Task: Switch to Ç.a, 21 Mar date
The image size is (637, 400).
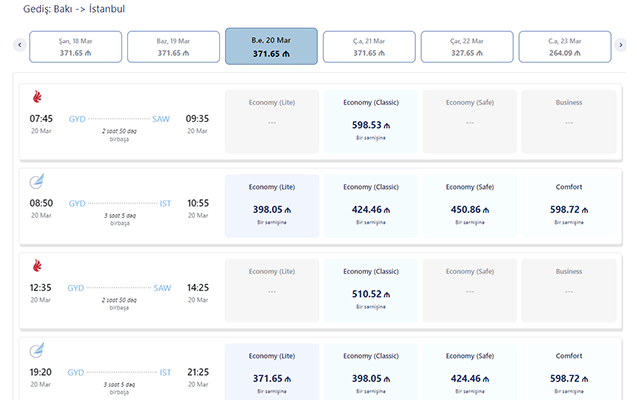Action: coord(369,46)
